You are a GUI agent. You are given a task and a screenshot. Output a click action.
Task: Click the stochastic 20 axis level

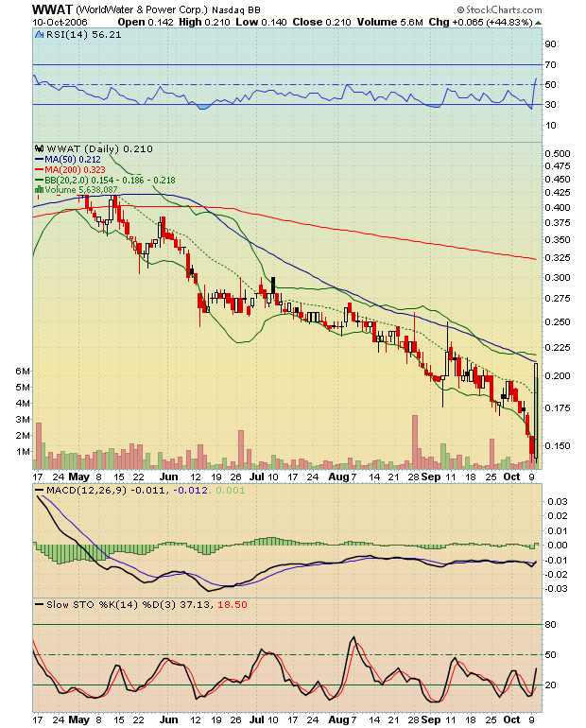[550, 685]
